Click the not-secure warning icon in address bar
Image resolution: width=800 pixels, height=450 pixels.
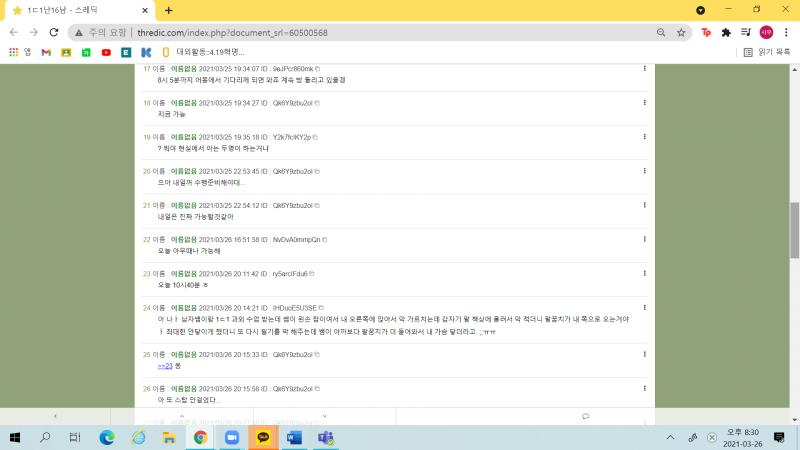point(79,33)
